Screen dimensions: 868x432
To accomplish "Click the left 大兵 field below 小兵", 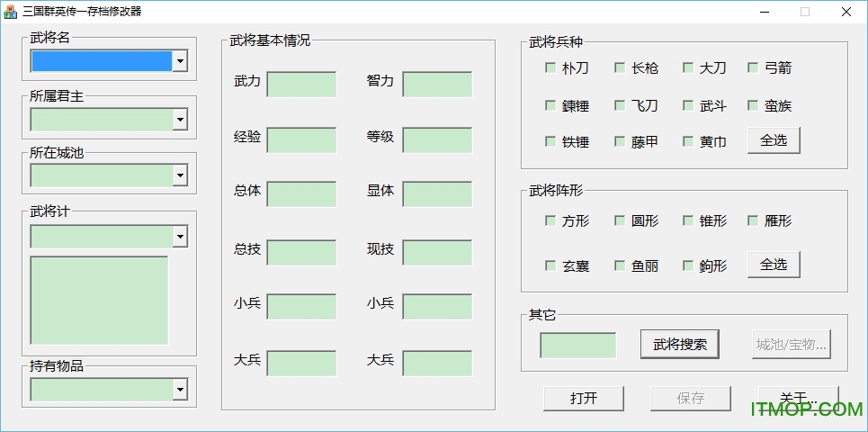I will [x=301, y=364].
